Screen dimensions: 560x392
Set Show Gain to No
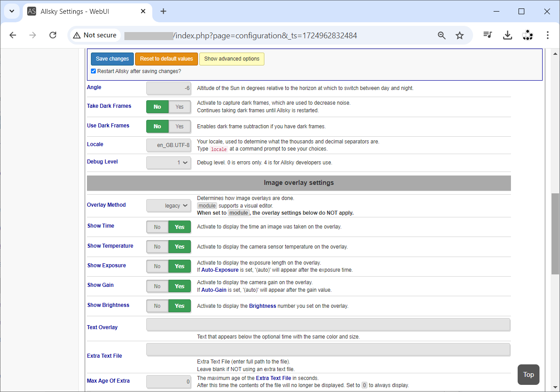click(157, 286)
